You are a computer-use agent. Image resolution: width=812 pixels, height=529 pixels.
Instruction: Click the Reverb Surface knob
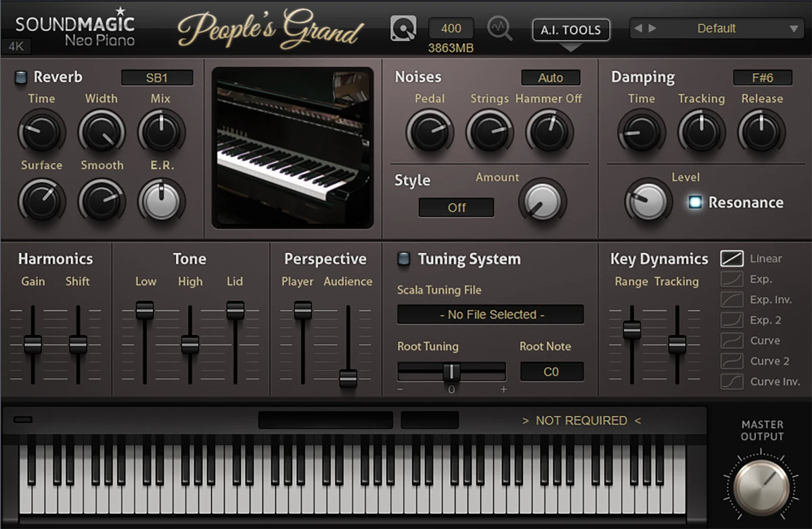(41, 200)
